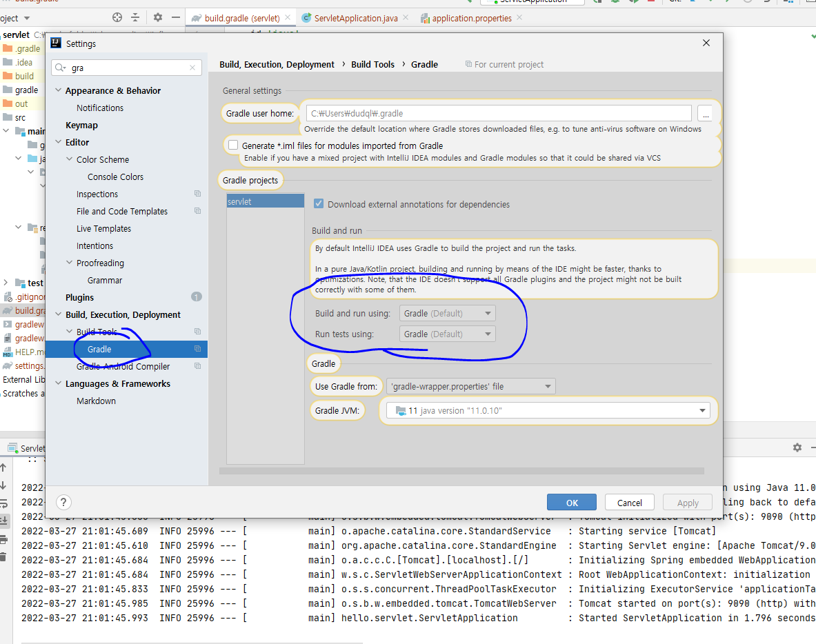Click the settings search input field

(126, 68)
